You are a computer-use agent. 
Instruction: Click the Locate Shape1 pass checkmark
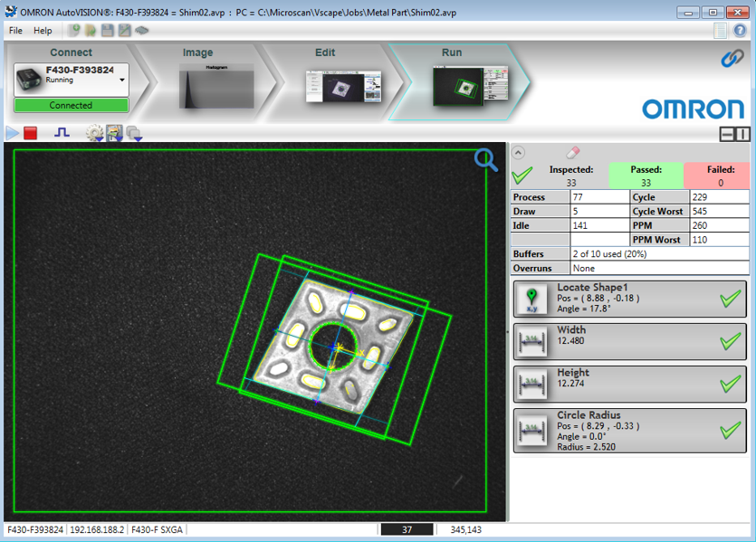coord(730,300)
